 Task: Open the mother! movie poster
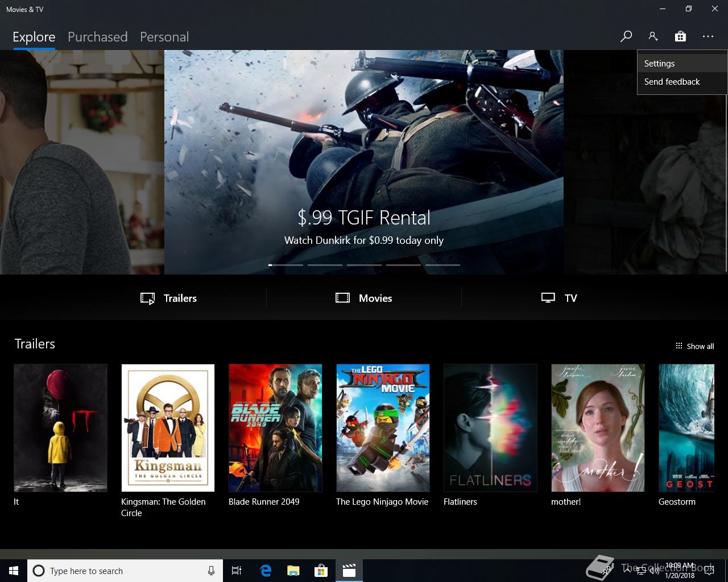click(x=598, y=428)
